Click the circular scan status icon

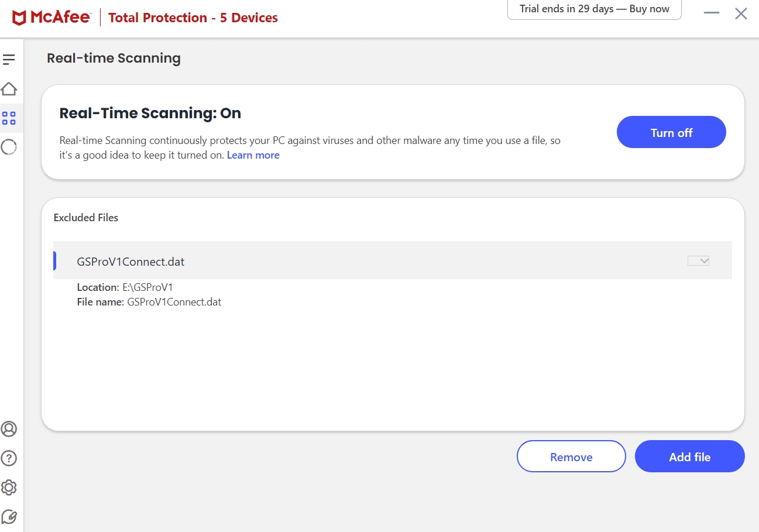(9, 147)
